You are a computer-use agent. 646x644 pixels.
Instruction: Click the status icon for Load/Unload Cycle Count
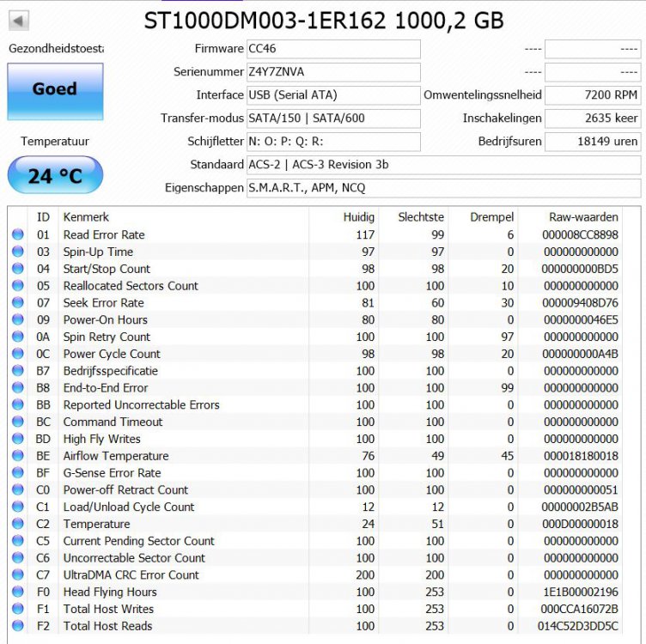pos(18,507)
